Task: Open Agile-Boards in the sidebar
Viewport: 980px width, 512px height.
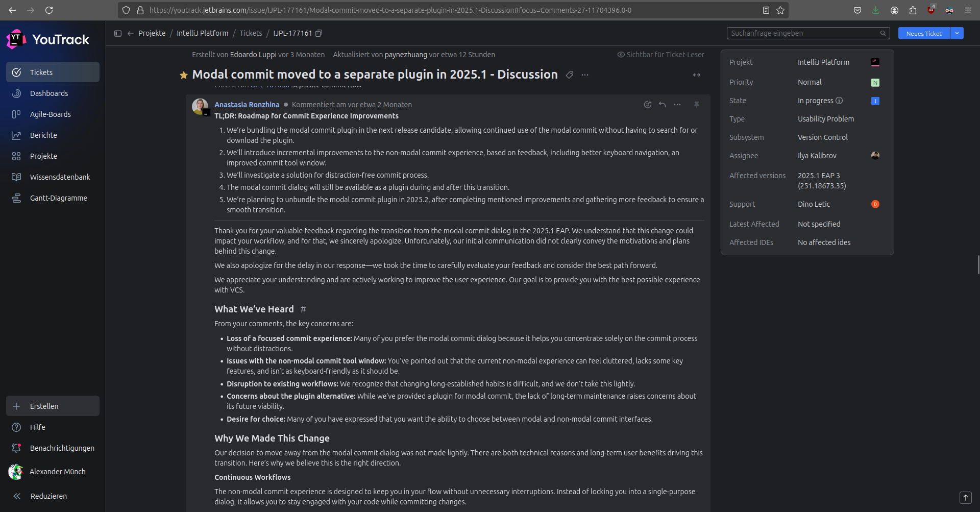Action: 53,114
